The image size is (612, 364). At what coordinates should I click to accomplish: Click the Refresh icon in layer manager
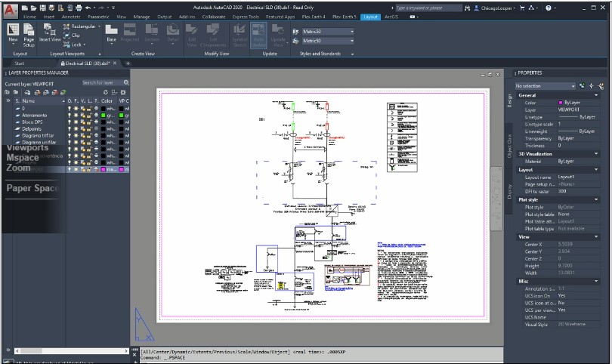105,92
